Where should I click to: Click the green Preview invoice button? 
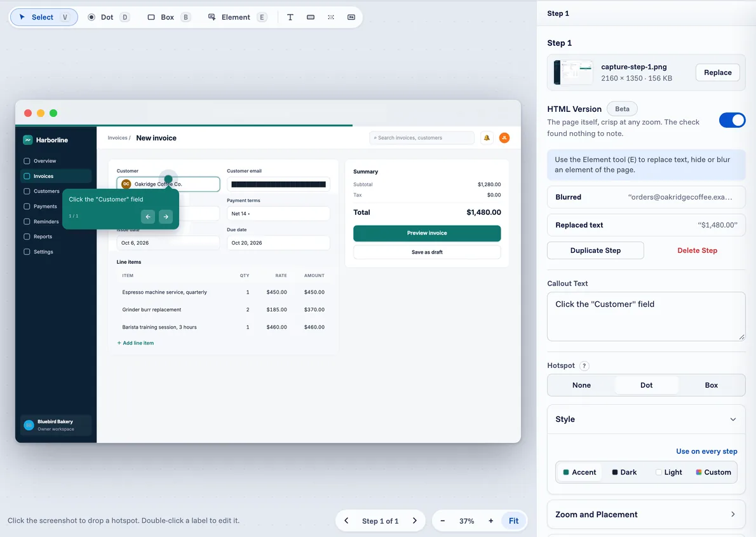pyautogui.click(x=427, y=233)
